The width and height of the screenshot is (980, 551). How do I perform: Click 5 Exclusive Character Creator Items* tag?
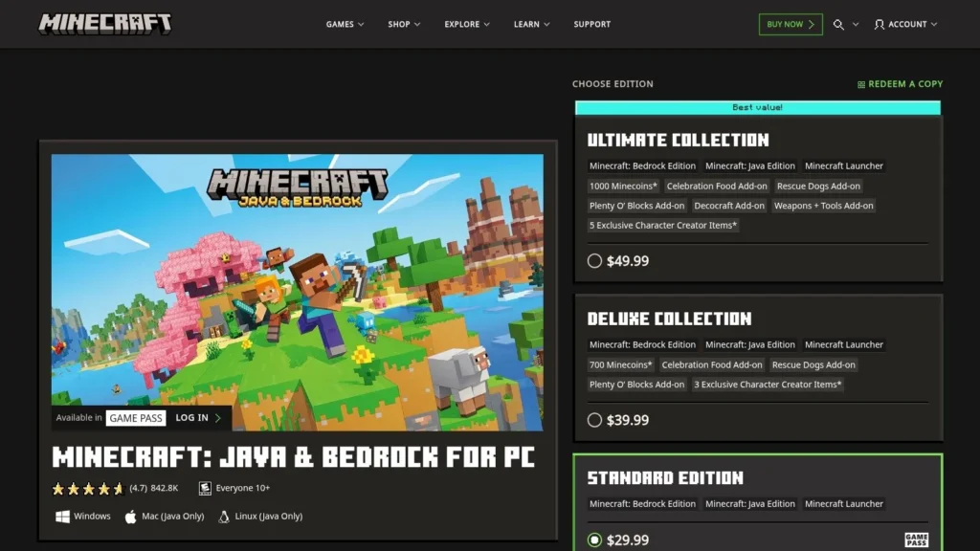point(663,225)
